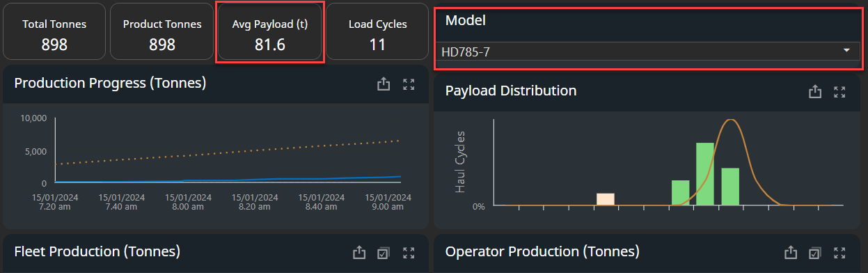
Task: Expand Production Progress chart to fullscreen
Action: (409, 84)
